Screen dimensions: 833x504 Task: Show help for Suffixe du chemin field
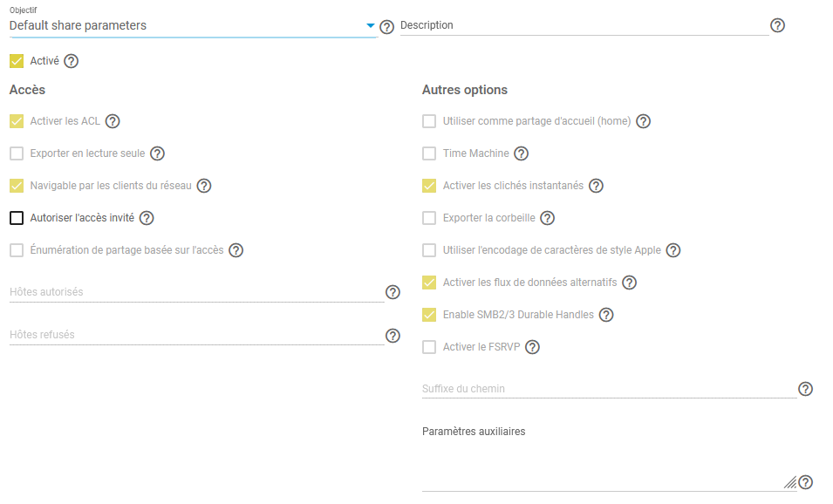(805, 389)
